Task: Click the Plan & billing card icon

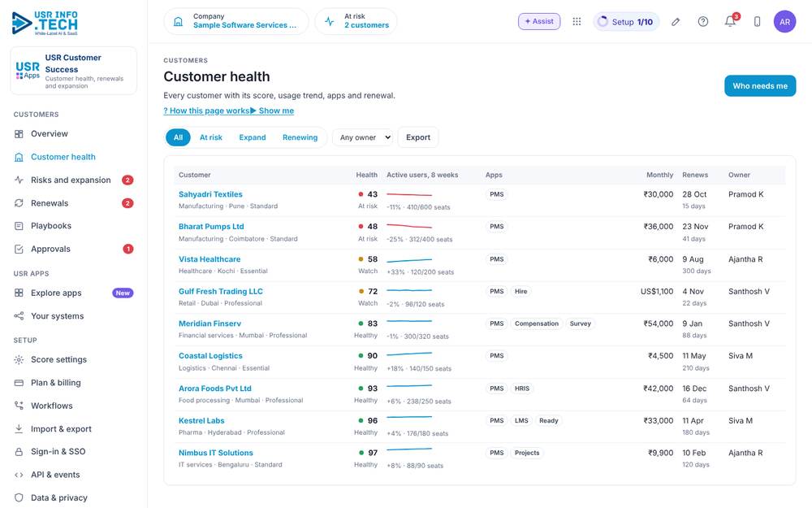Action: click(x=19, y=383)
